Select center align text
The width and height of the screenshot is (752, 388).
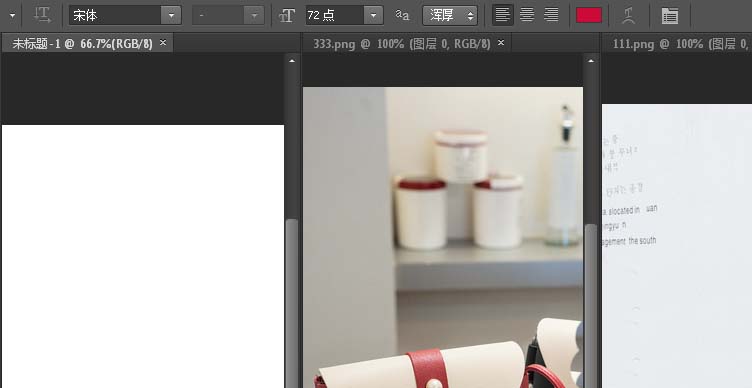pyautogui.click(x=527, y=15)
